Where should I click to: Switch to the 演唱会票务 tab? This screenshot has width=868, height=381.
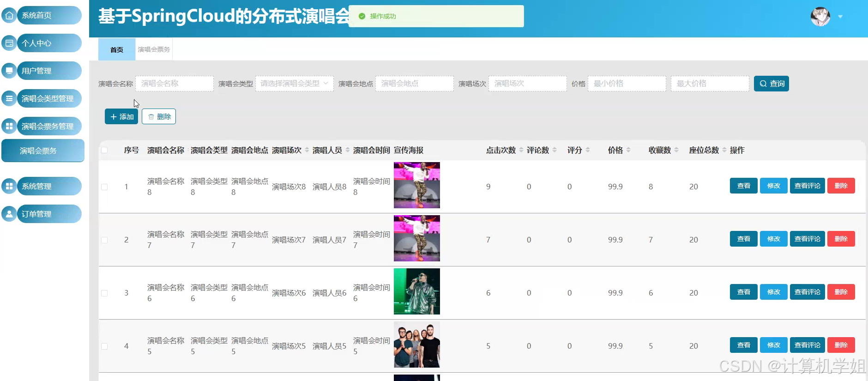point(154,49)
